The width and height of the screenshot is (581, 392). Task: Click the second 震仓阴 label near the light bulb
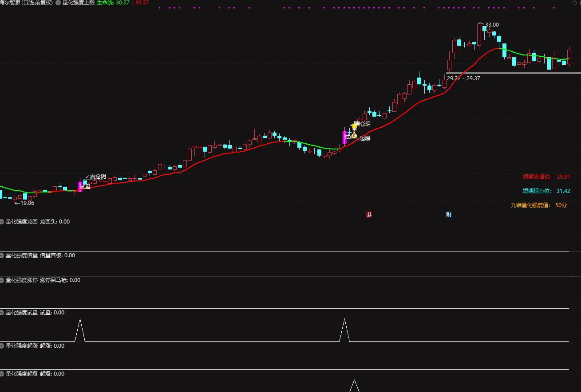coord(362,124)
